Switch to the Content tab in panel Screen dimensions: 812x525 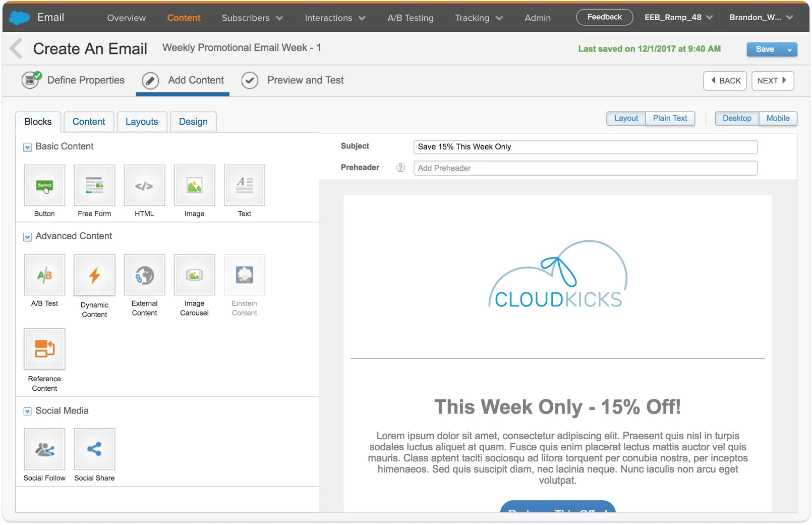(x=89, y=122)
